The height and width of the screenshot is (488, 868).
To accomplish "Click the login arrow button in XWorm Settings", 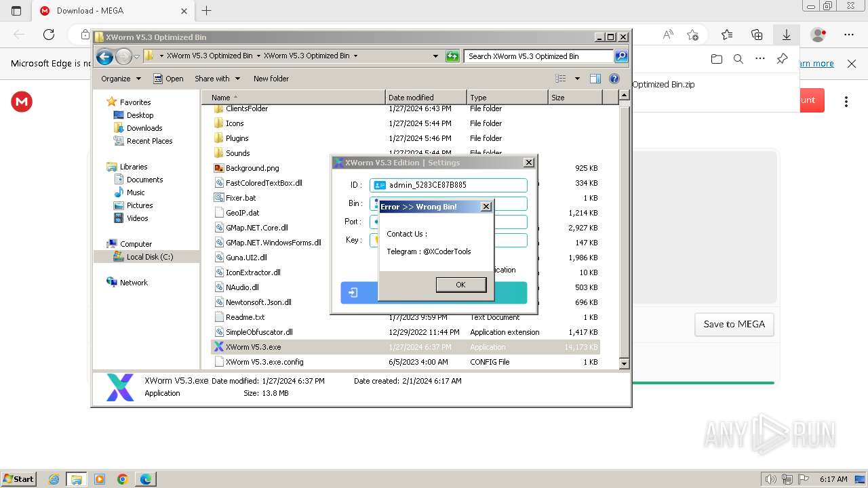I will click(x=353, y=293).
